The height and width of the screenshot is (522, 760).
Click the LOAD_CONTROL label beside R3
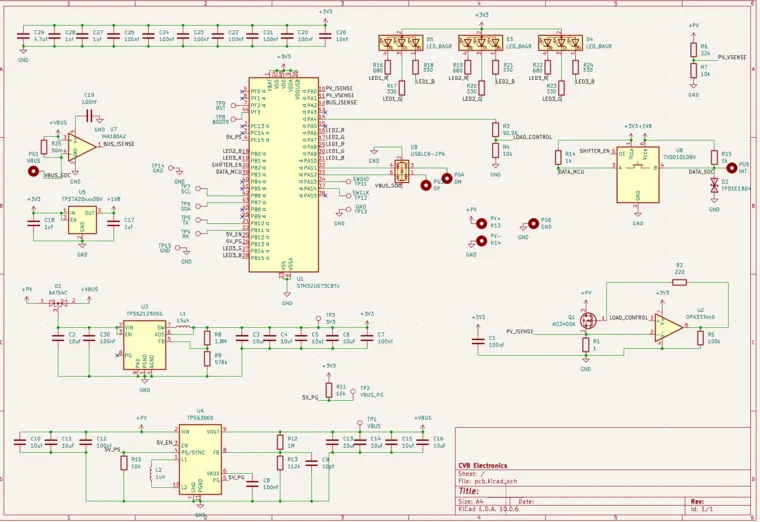pyautogui.click(x=532, y=137)
